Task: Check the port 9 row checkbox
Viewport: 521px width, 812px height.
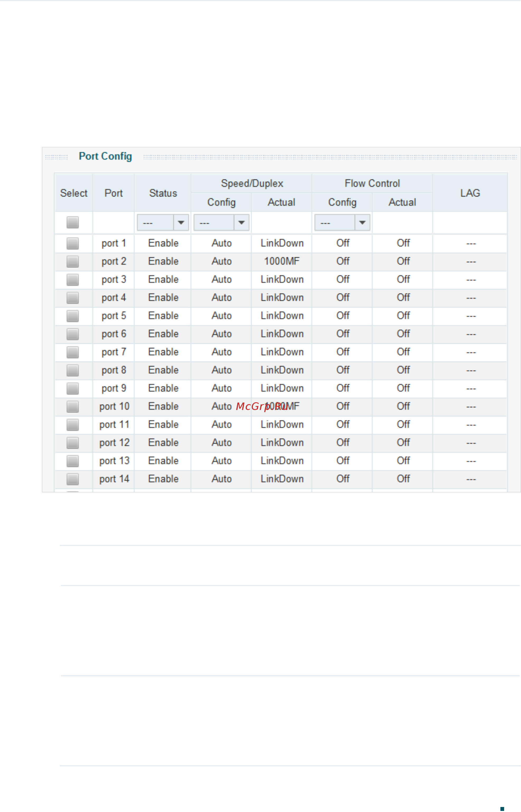Action: click(73, 388)
